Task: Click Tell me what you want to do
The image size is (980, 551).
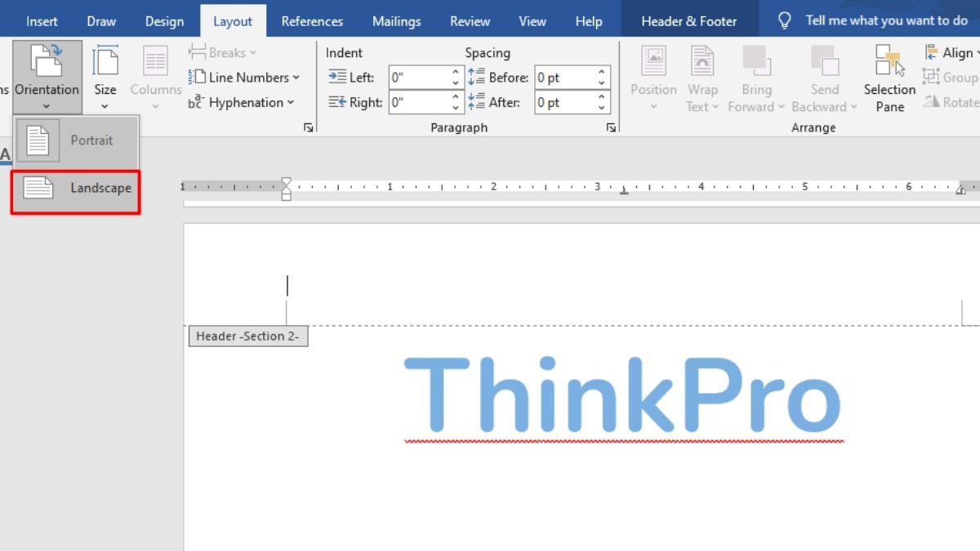Action: [886, 20]
